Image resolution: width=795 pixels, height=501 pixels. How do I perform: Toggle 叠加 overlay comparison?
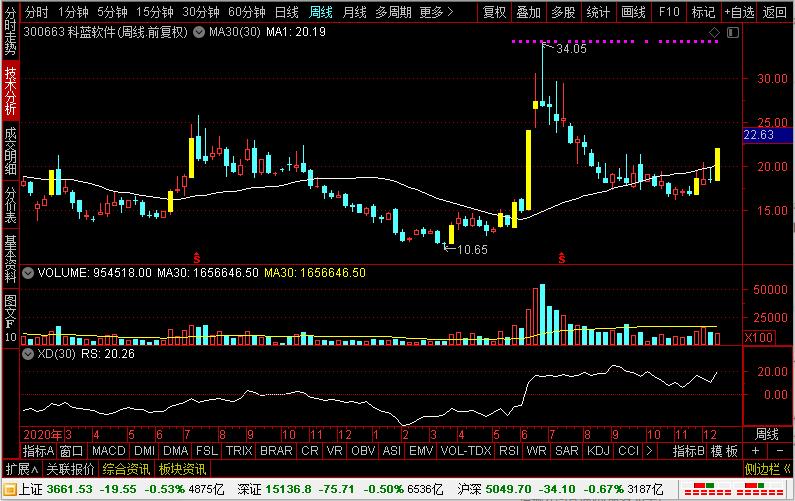coord(528,12)
